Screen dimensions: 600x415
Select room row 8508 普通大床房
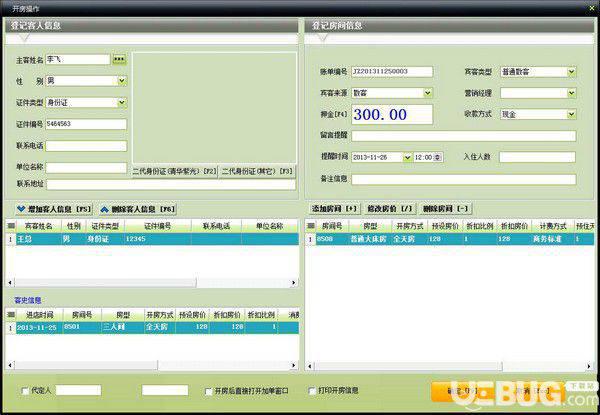coord(455,239)
